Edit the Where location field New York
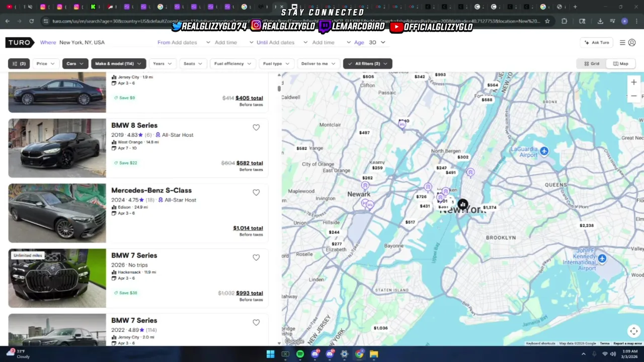Viewport: 644px width, 362px height. (82, 42)
